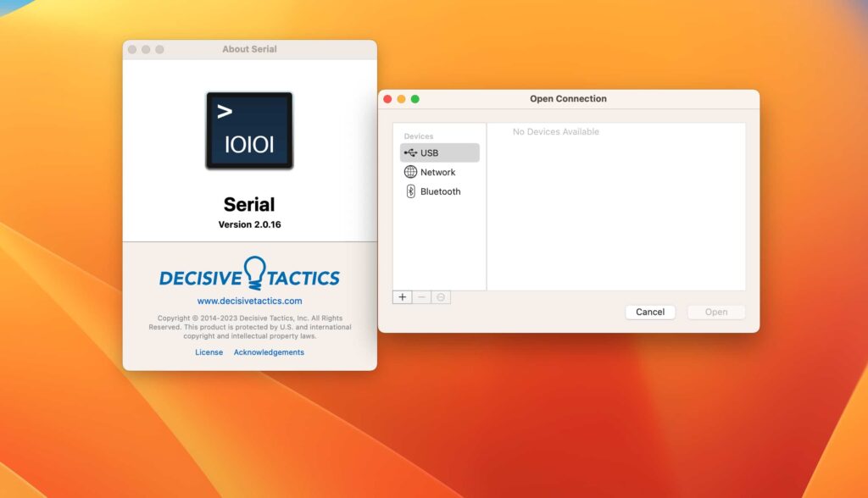Click the crossed-circle icon next to minus
The width and height of the screenshot is (868, 498).
point(439,296)
